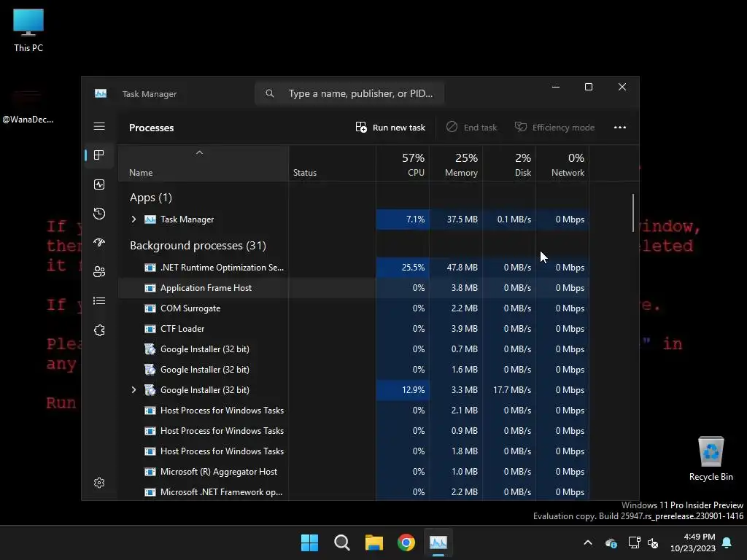Click the muted volume tray icon
The height and width of the screenshot is (560, 747).
tap(653, 542)
